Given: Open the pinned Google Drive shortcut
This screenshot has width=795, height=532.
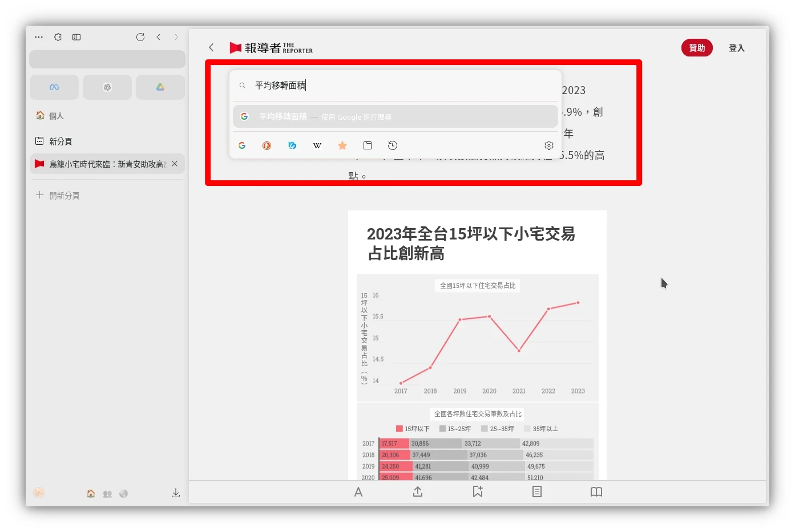Looking at the screenshot, I should pyautogui.click(x=160, y=87).
